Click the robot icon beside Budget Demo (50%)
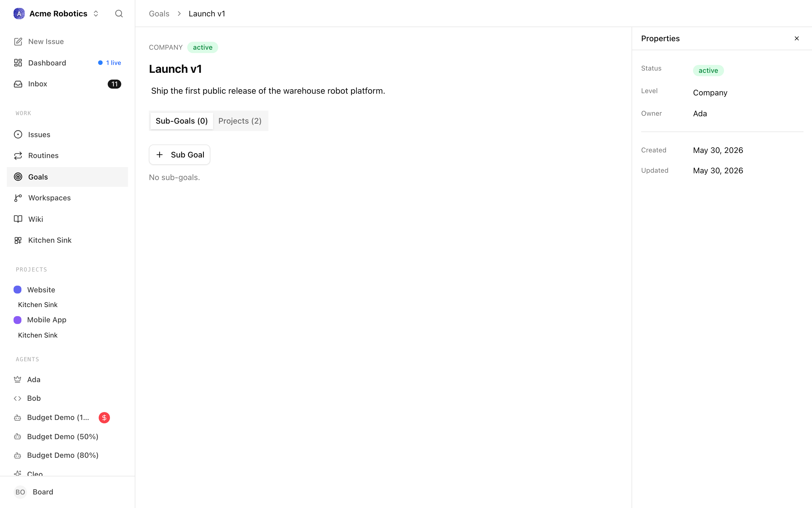The width and height of the screenshot is (812, 508). tap(17, 436)
